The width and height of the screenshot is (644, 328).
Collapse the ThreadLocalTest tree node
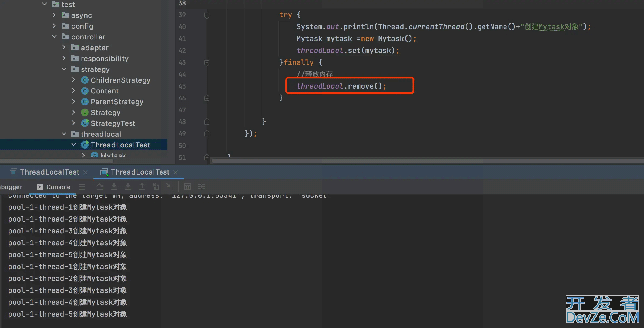pos(74,145)
